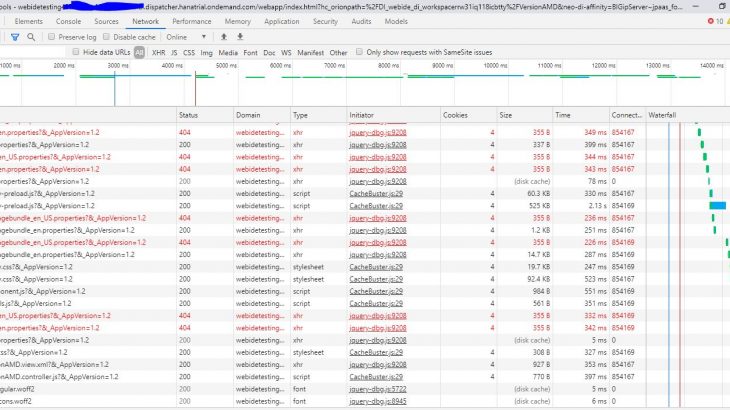Select the ss?&_AppVersion=1.2 stylesheet request
The width and height of the screenshot is (730, 410).
click(x=365, y=352)
